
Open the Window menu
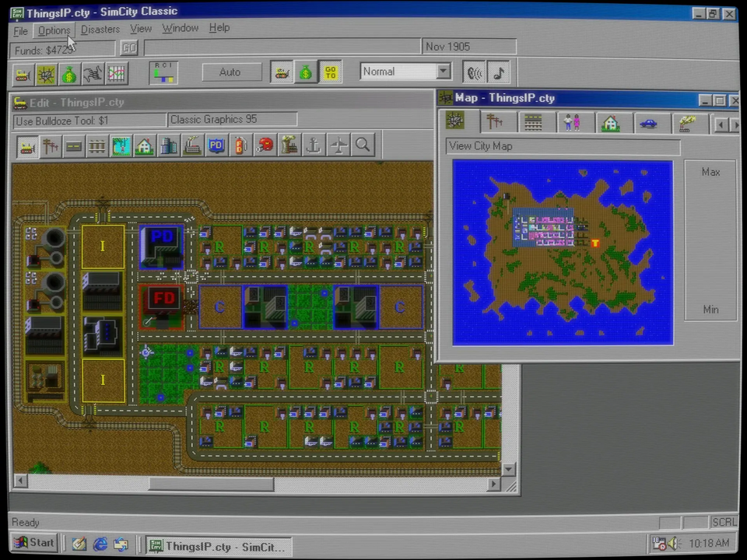coord(180,29)
